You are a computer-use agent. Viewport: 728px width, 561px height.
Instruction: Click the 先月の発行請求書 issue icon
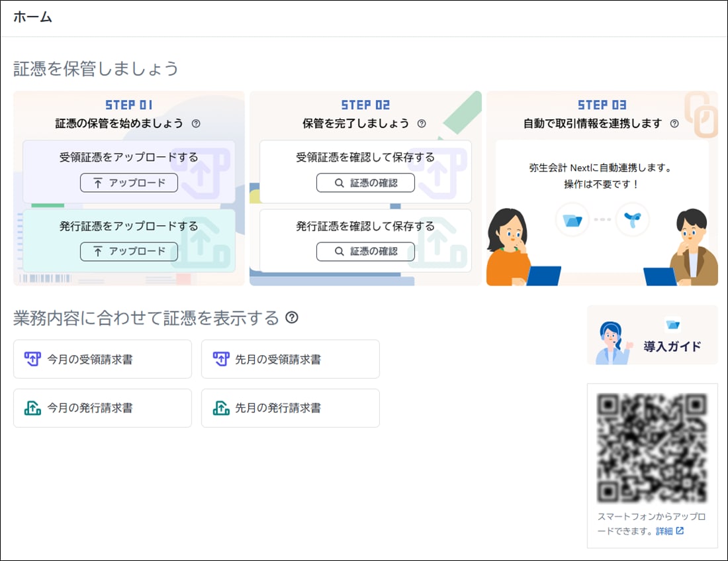coord(220,408)
